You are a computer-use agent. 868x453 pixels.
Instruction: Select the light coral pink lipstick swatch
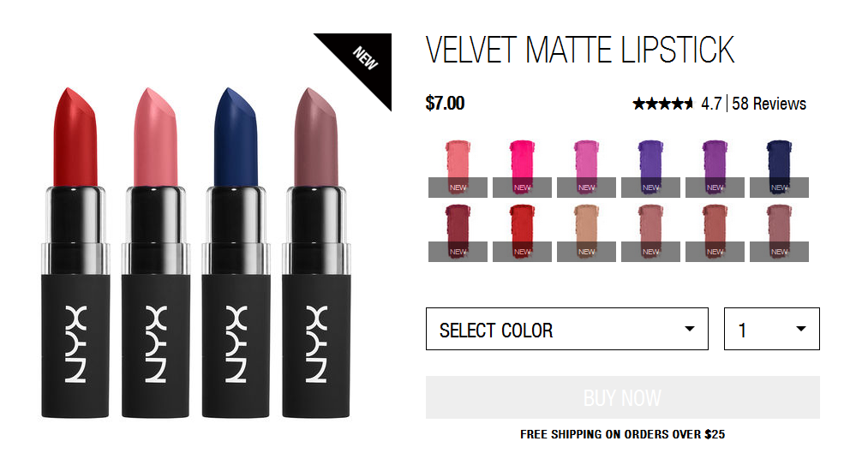[x=458, y=168]
